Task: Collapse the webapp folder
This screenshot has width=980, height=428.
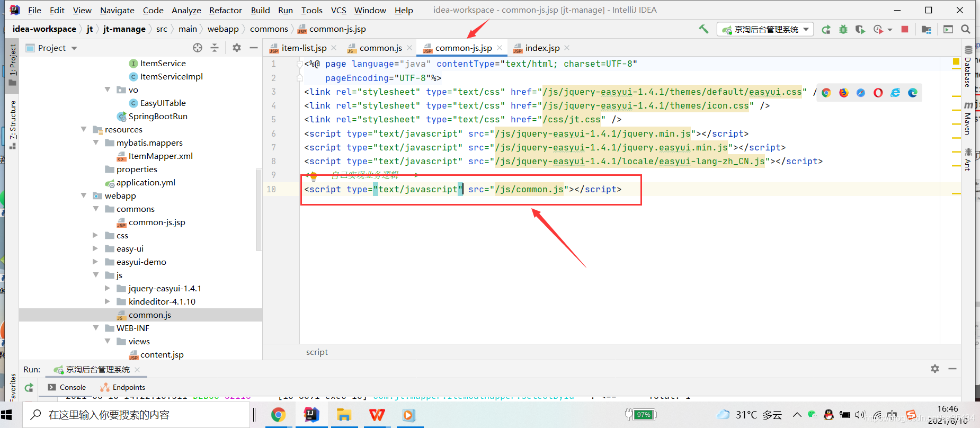Action: pyautogui.click(x=84, y=195)
